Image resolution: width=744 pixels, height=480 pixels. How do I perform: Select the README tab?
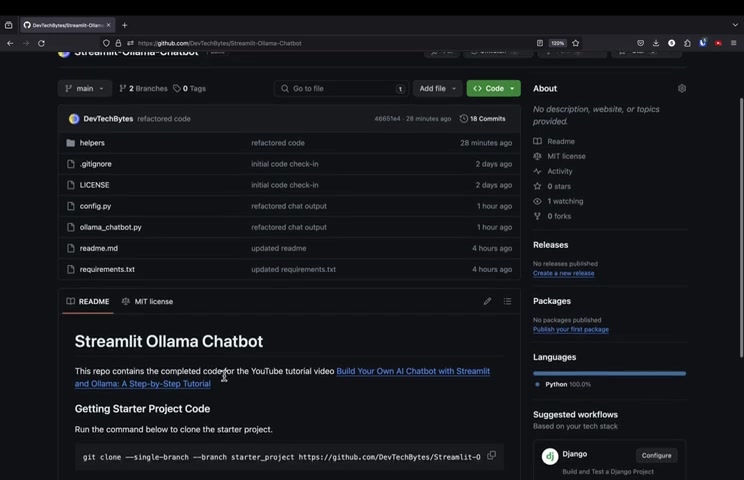[x=88, y=301]
